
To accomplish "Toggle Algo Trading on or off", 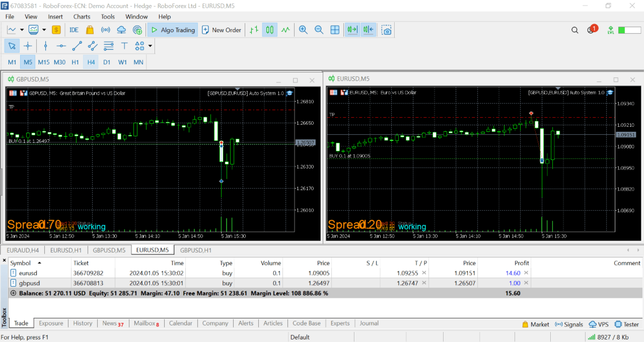I will (x=173, y=30).
